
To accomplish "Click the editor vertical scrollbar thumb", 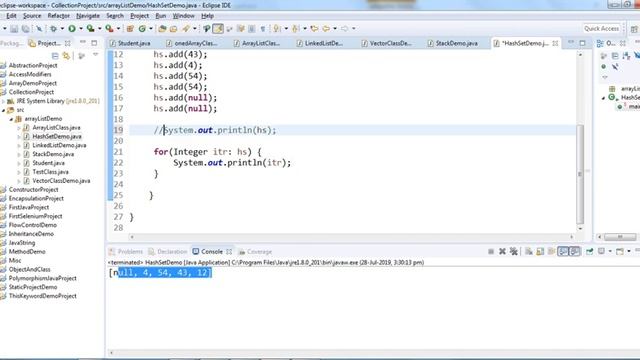I will point(580,174).
